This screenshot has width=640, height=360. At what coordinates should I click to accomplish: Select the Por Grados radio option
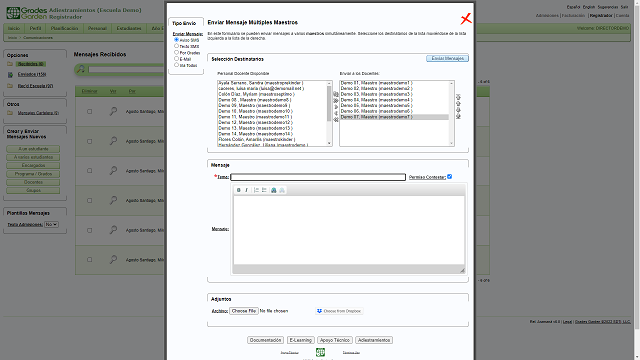[176, 52]
